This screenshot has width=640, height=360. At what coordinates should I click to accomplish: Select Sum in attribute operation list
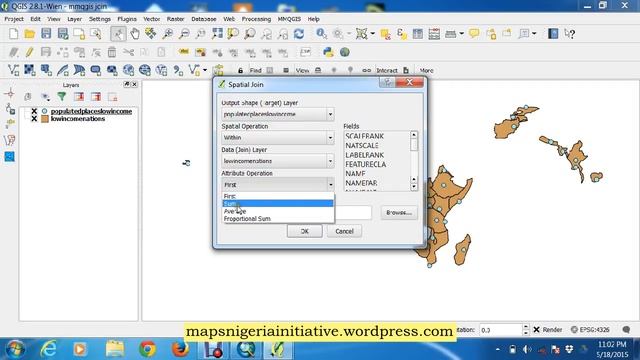[278, 204]
